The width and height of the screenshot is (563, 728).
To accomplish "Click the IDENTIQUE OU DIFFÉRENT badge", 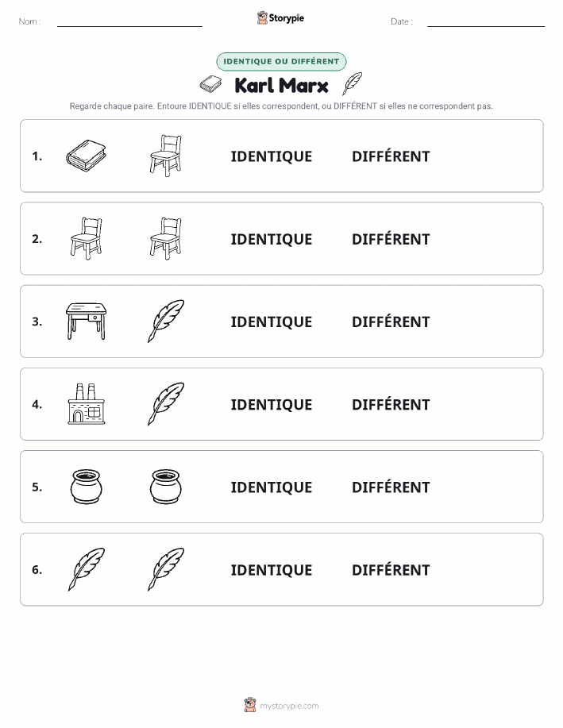I will [x=281, y=61].
